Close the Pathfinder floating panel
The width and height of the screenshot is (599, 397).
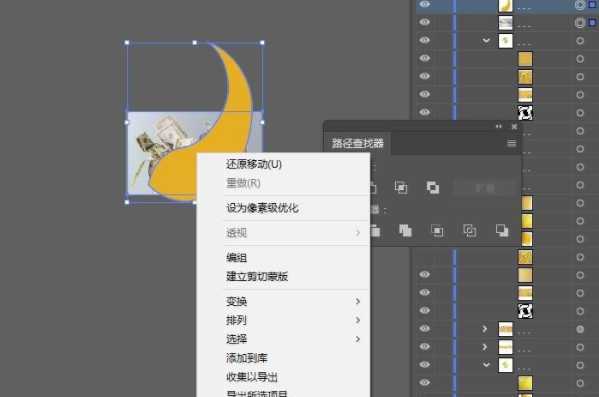[x=514, y=126]
